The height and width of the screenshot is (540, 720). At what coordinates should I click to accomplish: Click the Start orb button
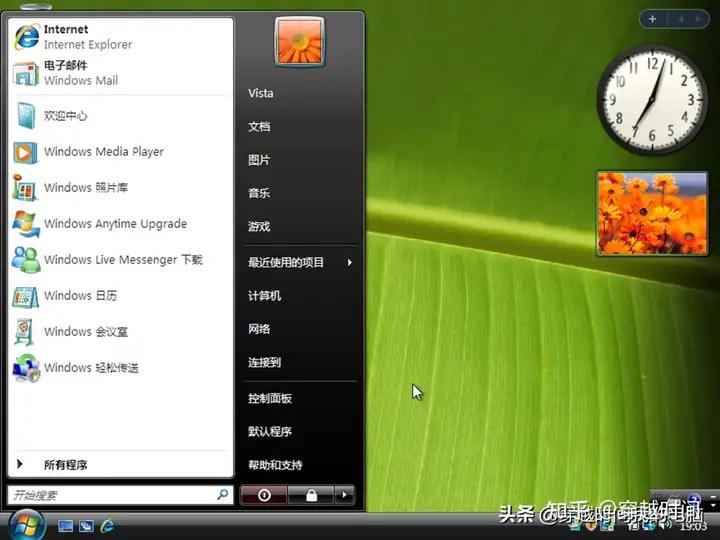(27, 525)
